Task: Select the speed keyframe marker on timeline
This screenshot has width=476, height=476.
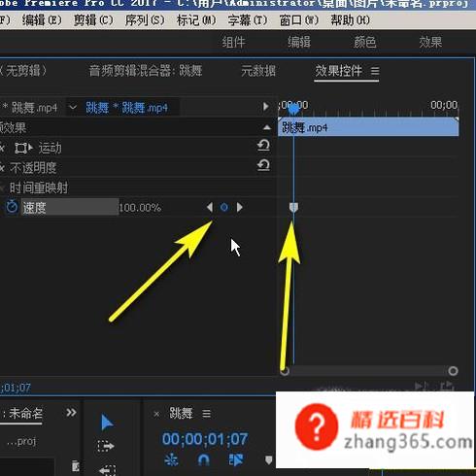Action: (x=293, y=207)
